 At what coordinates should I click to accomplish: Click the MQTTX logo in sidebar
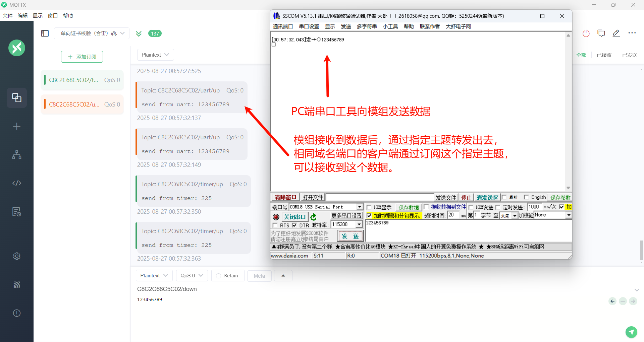(17, 48)
